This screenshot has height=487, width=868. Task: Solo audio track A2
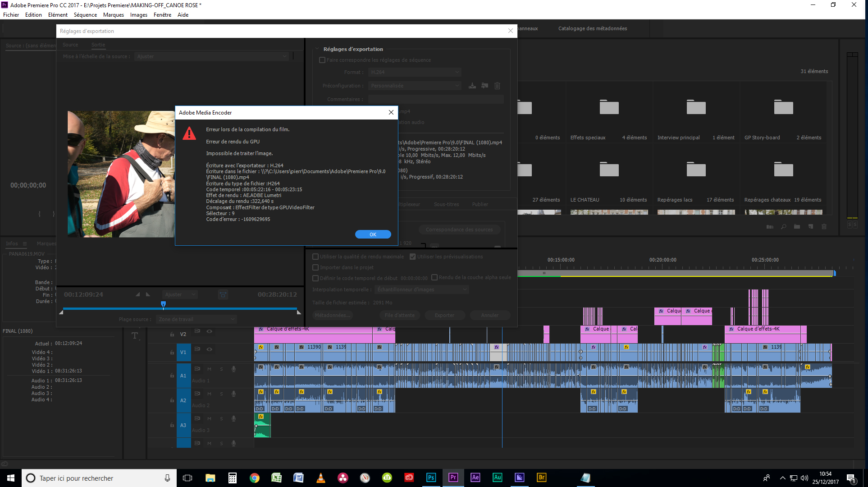(221, 394)
